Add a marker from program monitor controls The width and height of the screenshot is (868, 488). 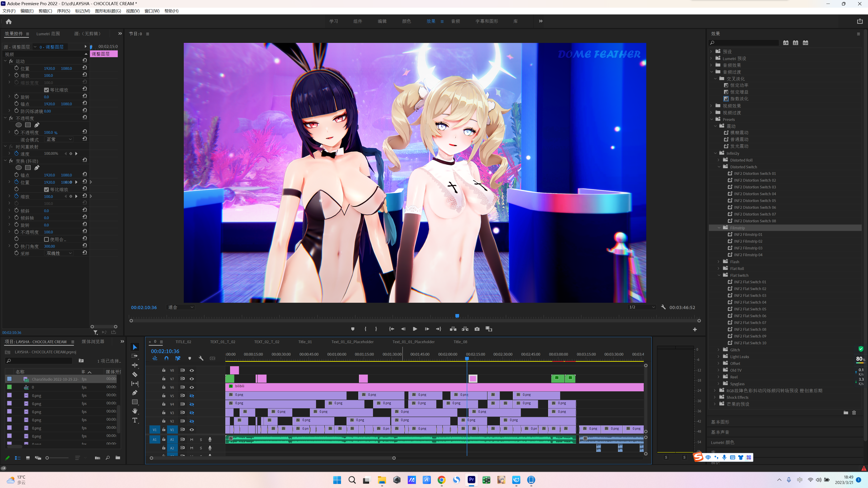click(352, 329)
